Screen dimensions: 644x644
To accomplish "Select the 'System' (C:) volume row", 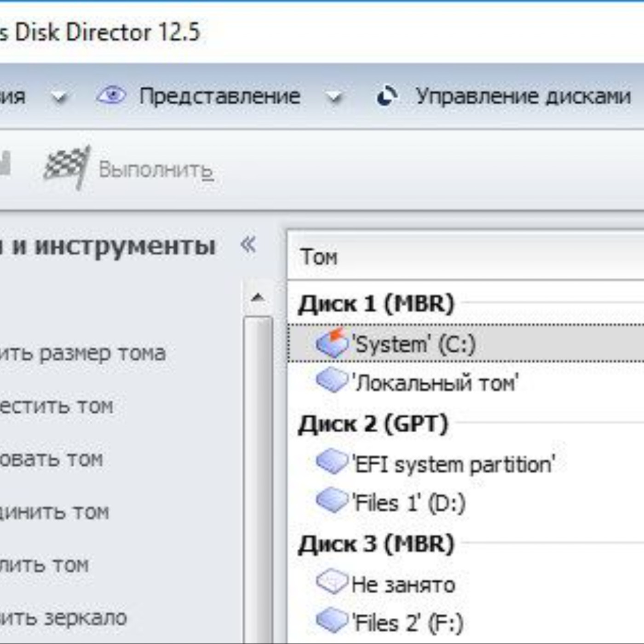I will [x=466, y=344].
